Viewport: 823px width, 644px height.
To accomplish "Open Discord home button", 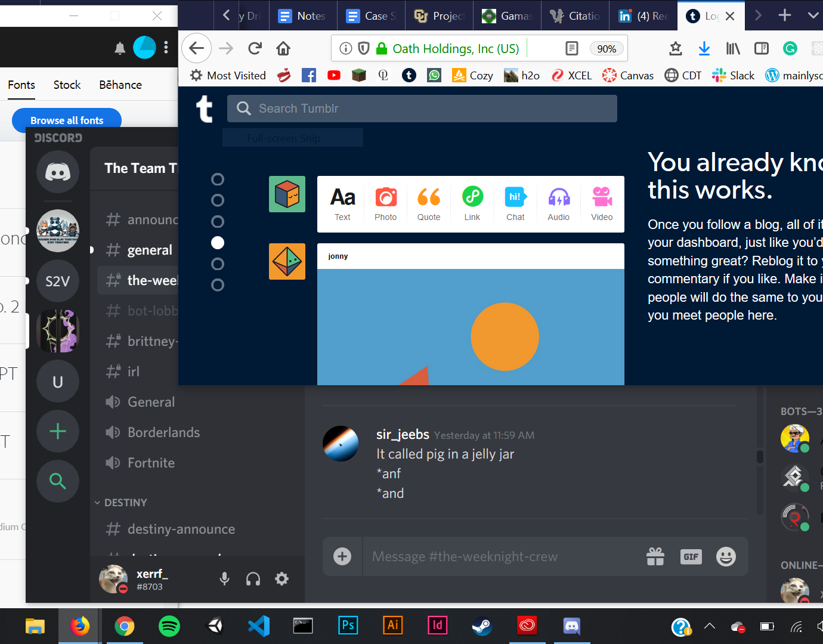I will (58, 172).
